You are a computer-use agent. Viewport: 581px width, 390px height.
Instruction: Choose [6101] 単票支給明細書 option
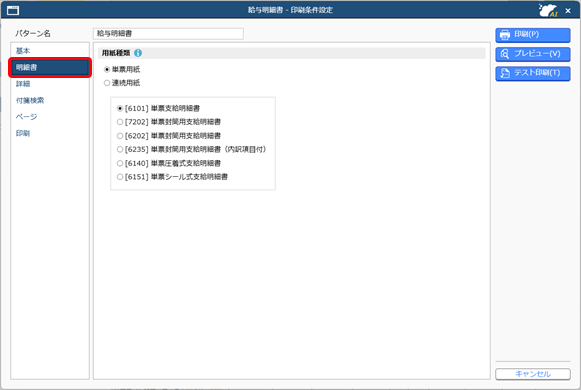click(x=120, y=109)
